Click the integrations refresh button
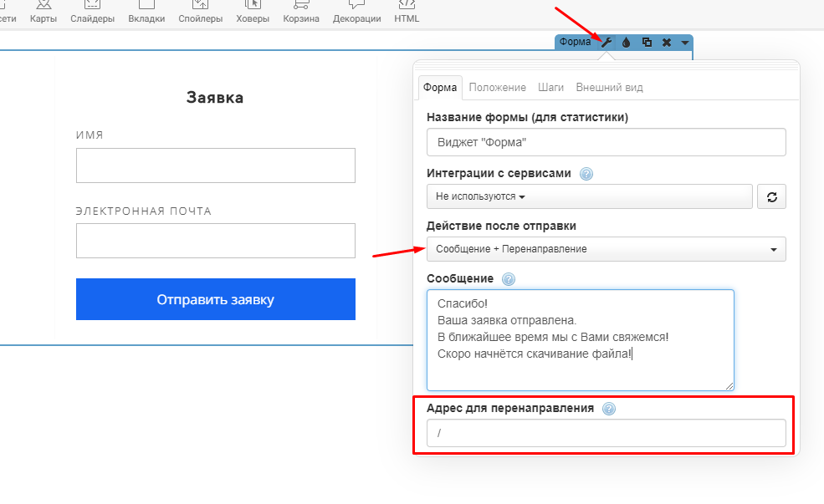 [771, 197]
